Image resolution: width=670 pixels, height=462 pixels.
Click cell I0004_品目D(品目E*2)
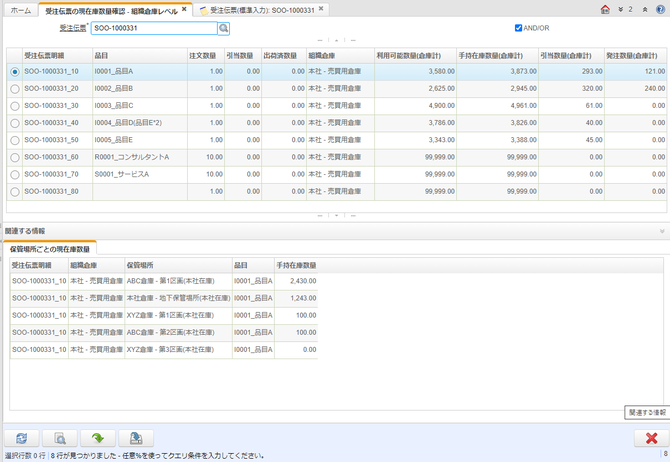[140, 123]
